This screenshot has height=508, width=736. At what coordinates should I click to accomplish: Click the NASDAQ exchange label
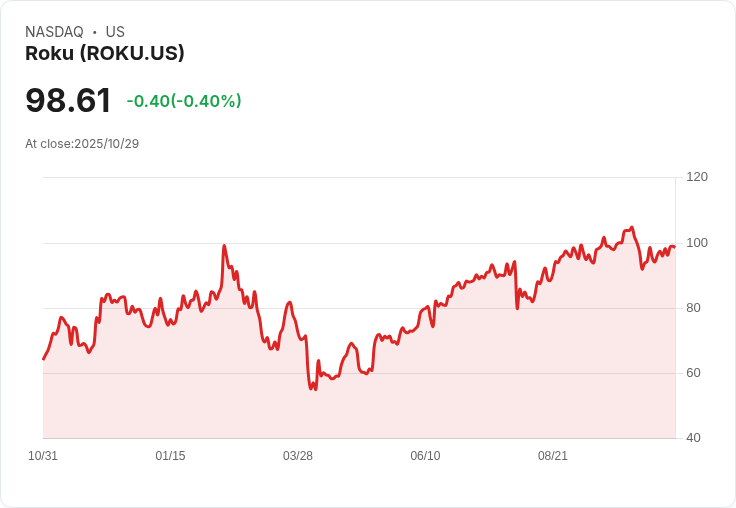point(54,32)
